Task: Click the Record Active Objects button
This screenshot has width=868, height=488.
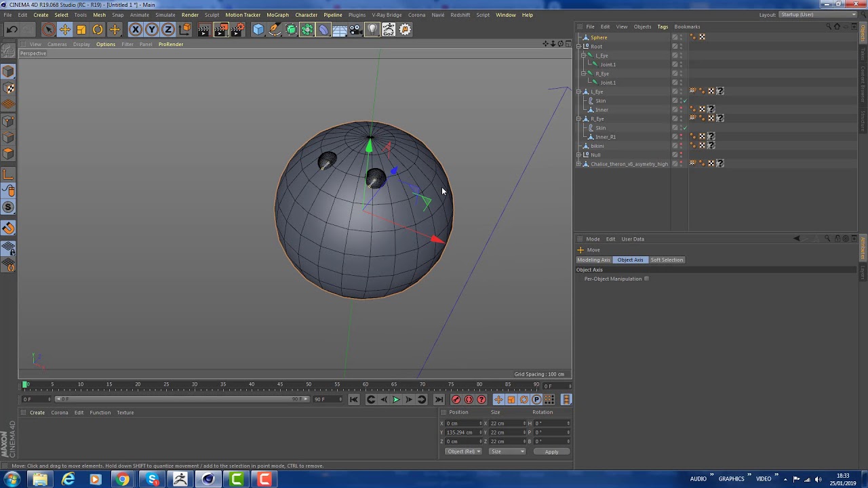Action: tap(456, 400)
